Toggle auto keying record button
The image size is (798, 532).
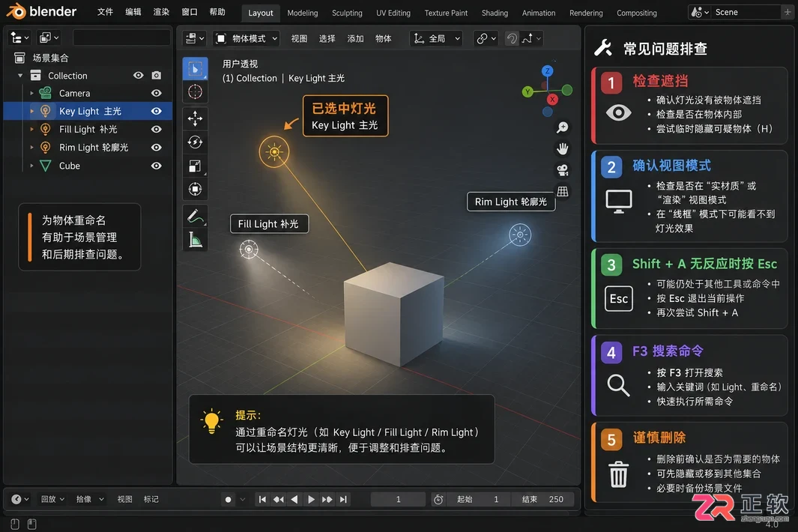228,500
